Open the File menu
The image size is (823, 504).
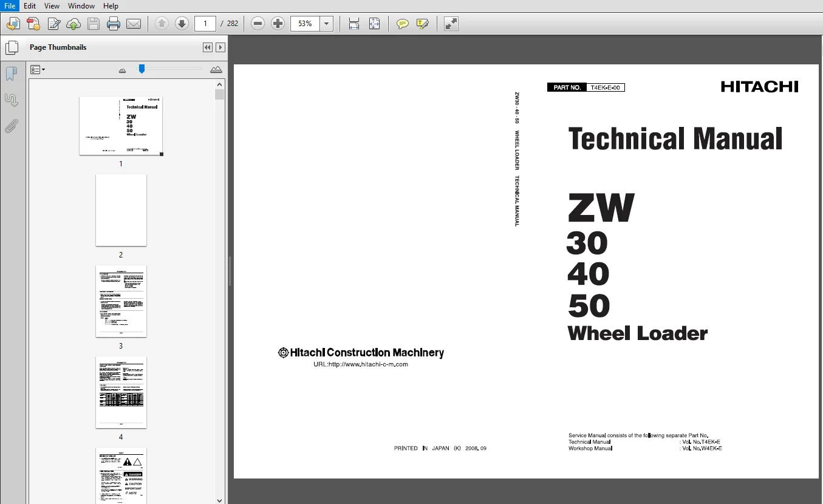coord(10,6)
